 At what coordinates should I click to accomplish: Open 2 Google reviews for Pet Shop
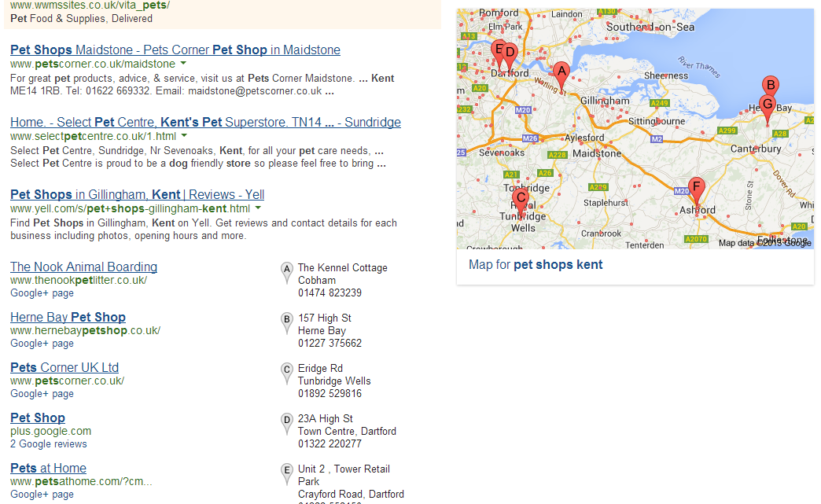48,443
